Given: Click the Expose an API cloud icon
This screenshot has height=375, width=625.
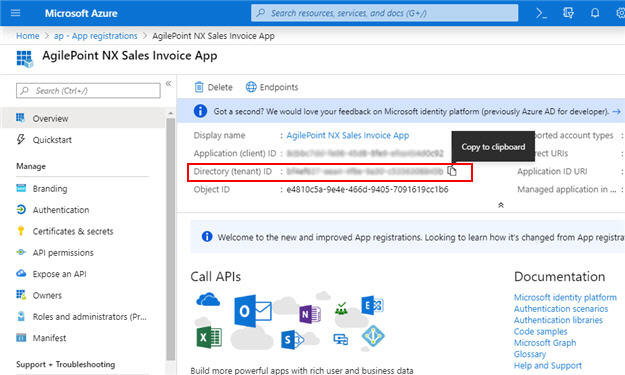Looking at the screenshot, I should (x=21, y=273).
